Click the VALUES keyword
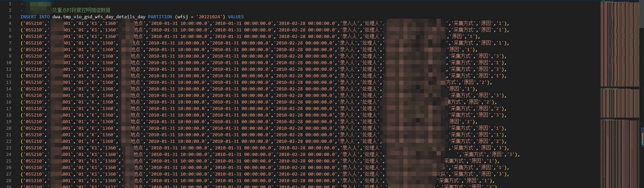 [x=236, y=17]
